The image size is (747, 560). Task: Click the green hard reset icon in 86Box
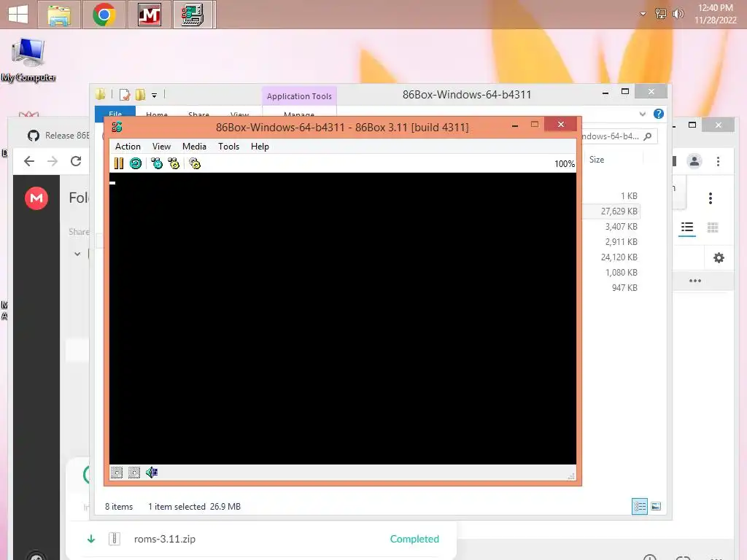136,164
